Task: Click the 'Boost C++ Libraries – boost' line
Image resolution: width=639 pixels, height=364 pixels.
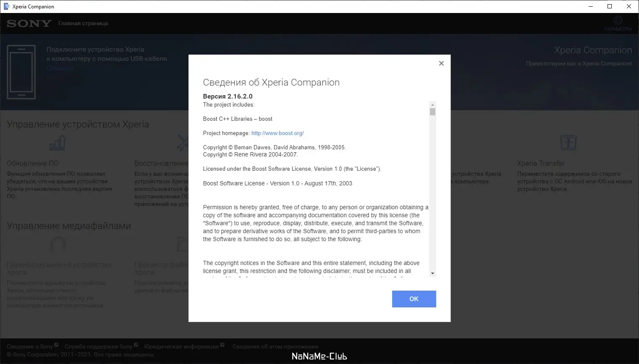Action: [x=238, y=119]
